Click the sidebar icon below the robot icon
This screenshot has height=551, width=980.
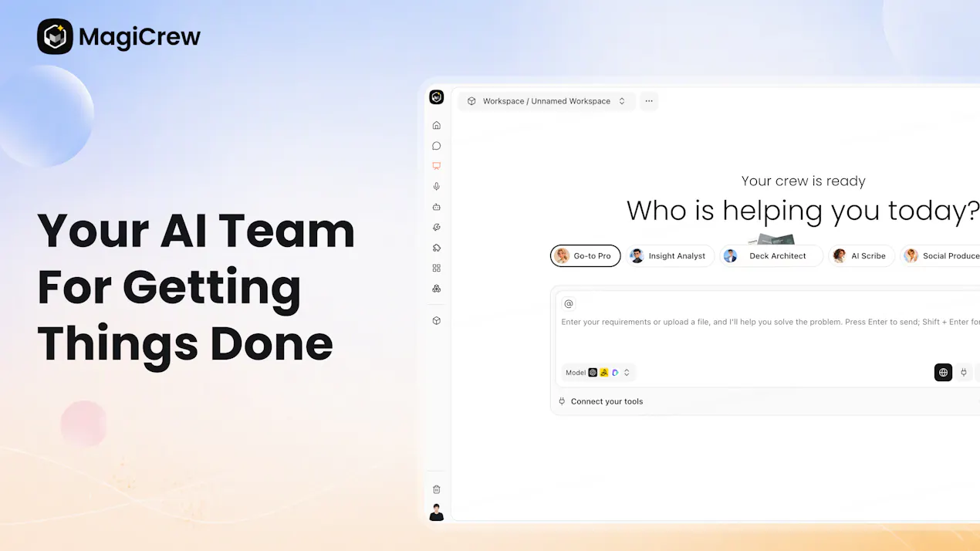point(437,228)
